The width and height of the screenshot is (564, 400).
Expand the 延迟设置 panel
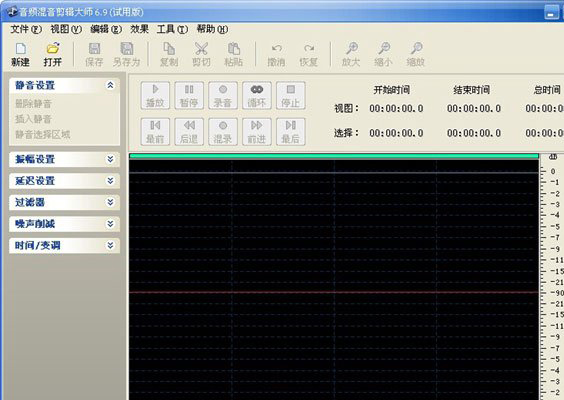click(64, 181)
